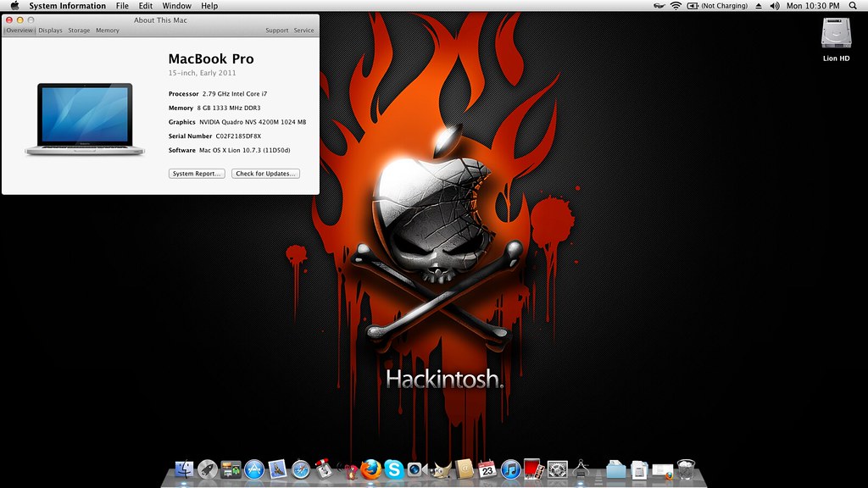Open the App Store Dock icon
Viewport: 868px width, 488px height.
pyautogui.click(x=254, y=469)
